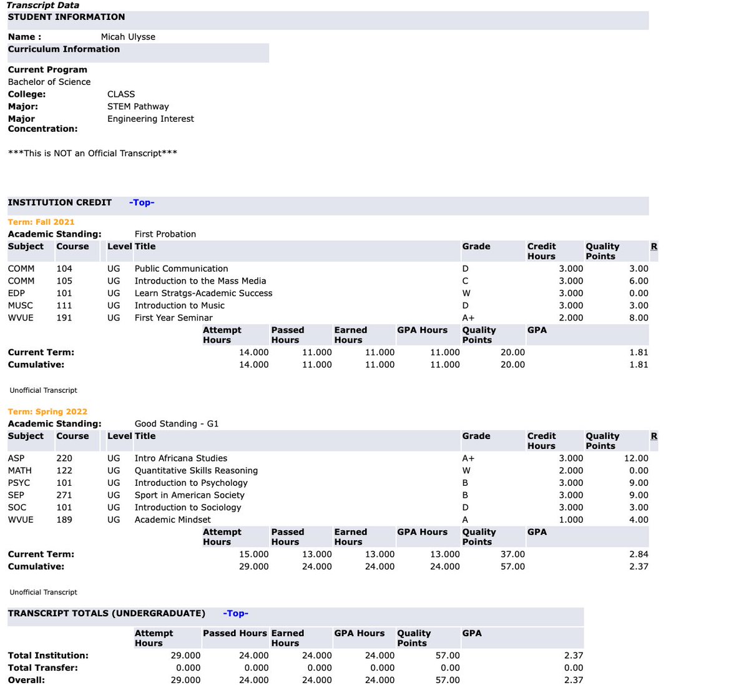Click Sport in American Society course title
Screen dimensions: 749x700
click(190, 495)
